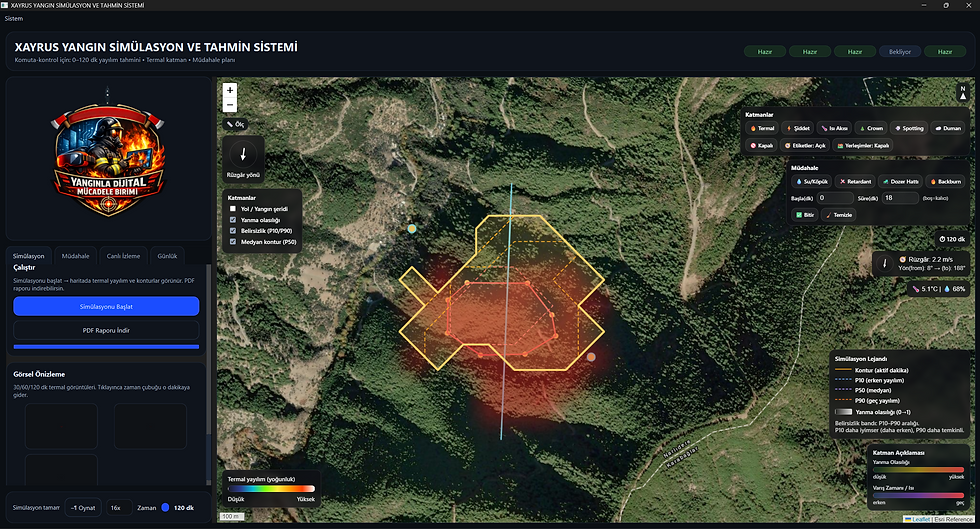Click the map zoom in button
Image resolution: width=980 pixels, height=529 pixels.
(x=230, y=90)
